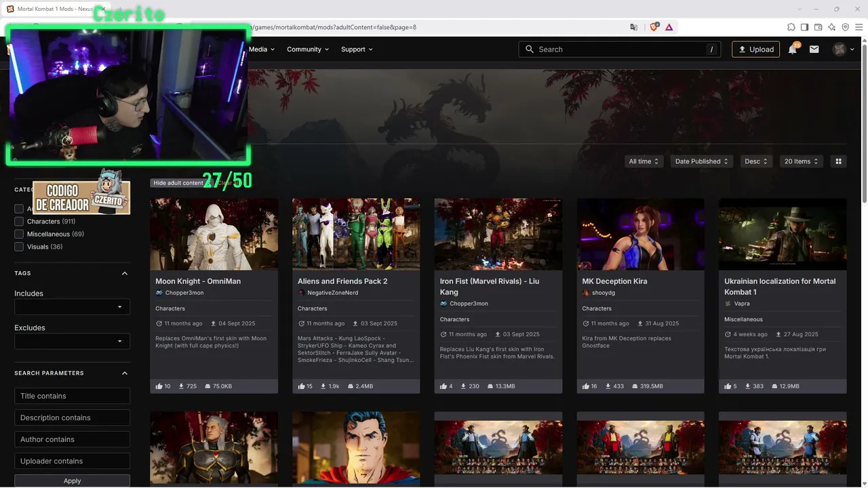Viewport: 868px width, 488px height.
Task: Open the Moon Knight mod thumbnail
Action: click(214, 234)
